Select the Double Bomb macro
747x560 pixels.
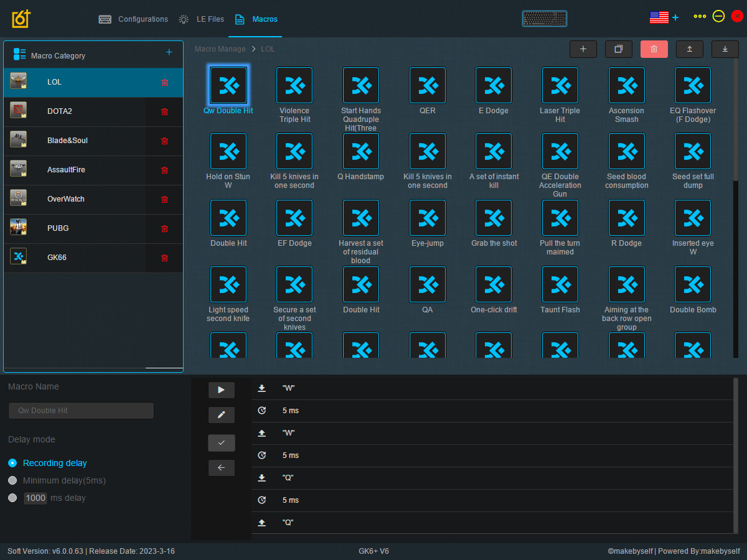[x=693, y=284]
